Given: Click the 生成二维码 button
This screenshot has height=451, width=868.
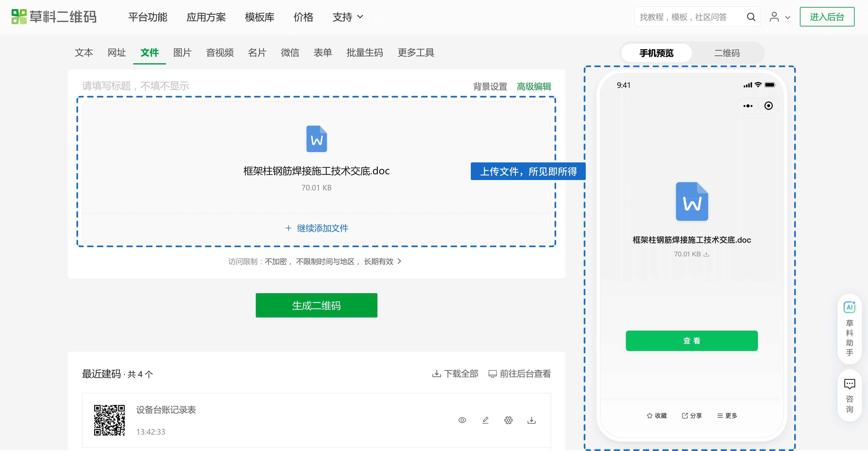Looking at the screenshot, I should [316, 305].
